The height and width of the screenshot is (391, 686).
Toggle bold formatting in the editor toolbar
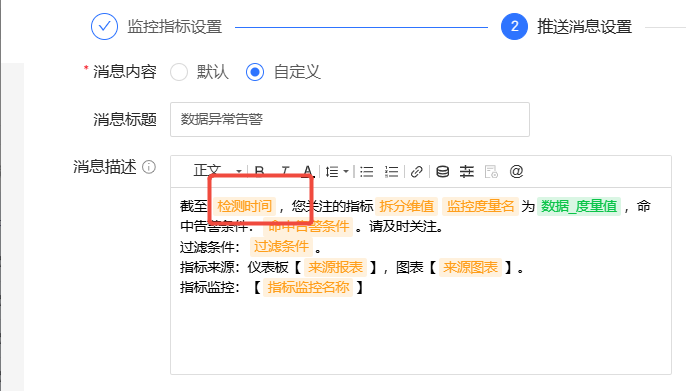(259, 171)
